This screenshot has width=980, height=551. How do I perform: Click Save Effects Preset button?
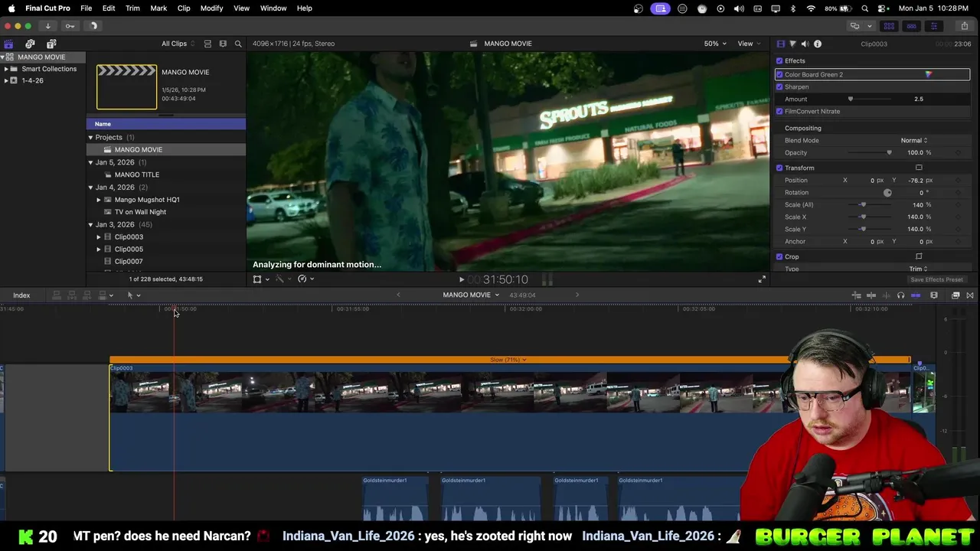point(936,279)
